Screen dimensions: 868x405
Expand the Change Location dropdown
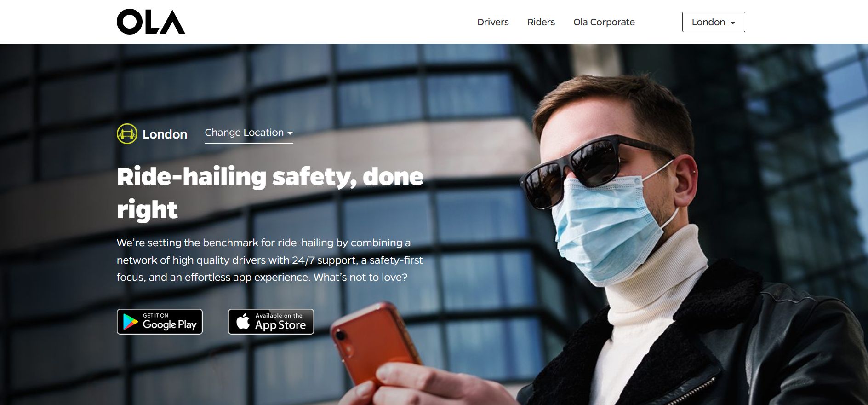pos(249,133)
